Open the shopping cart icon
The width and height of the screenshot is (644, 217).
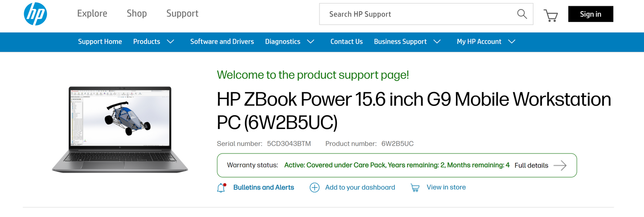pos(551,16)
